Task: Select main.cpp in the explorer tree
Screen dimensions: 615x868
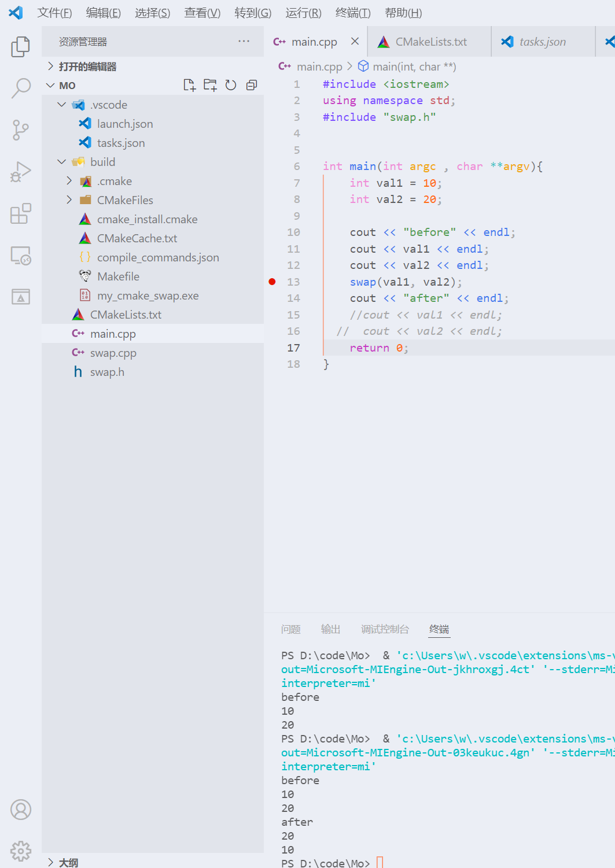Action: [x=153, y=334]
